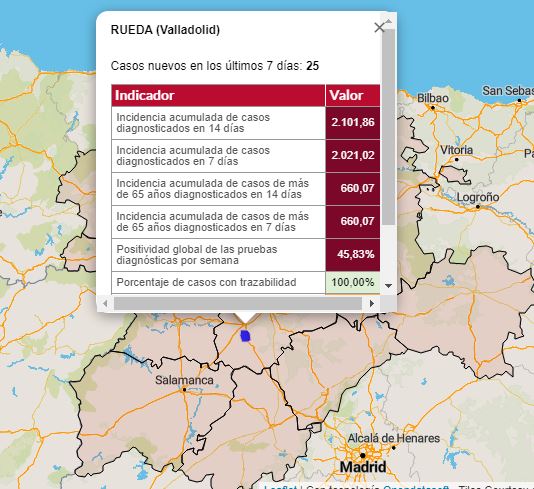534x489 pixels.
Task: Click the Logroño city marker dot
Action: pyautogui.click(x=477, y=207)
